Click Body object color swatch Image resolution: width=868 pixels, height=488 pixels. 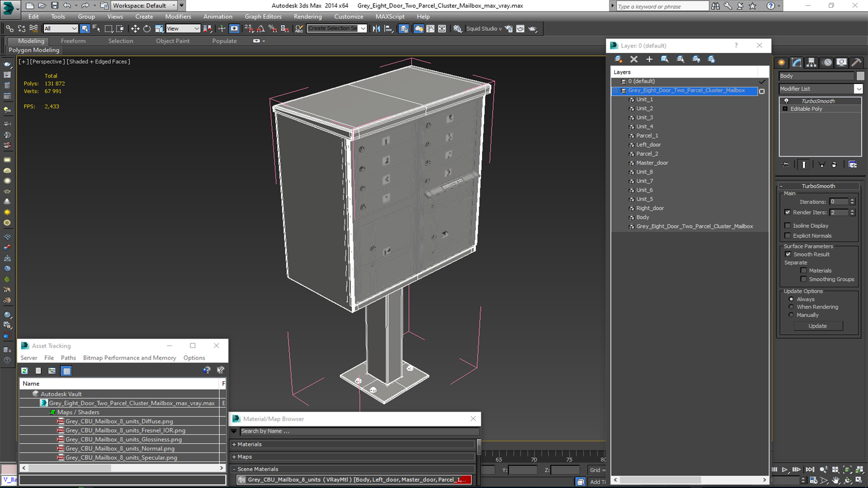[860, 76]
